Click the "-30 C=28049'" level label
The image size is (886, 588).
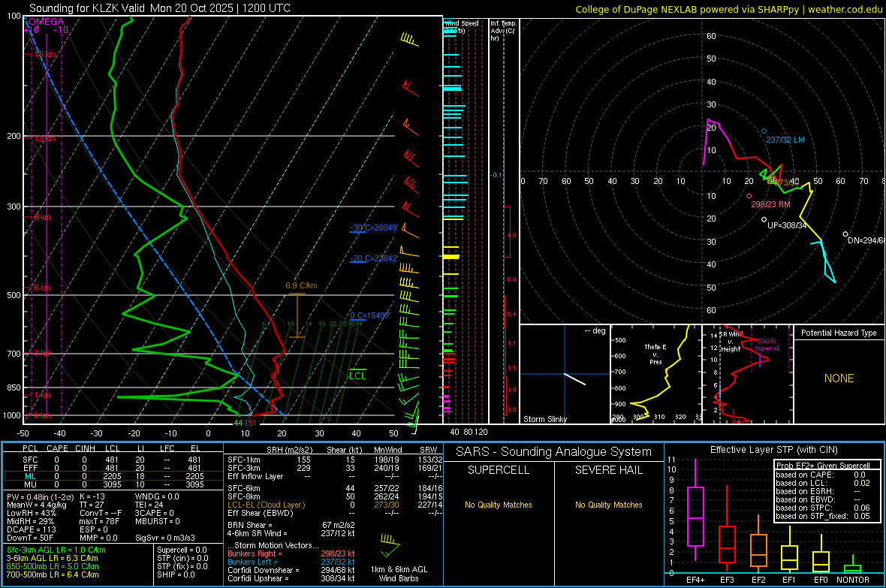click(x=374, y=228)
